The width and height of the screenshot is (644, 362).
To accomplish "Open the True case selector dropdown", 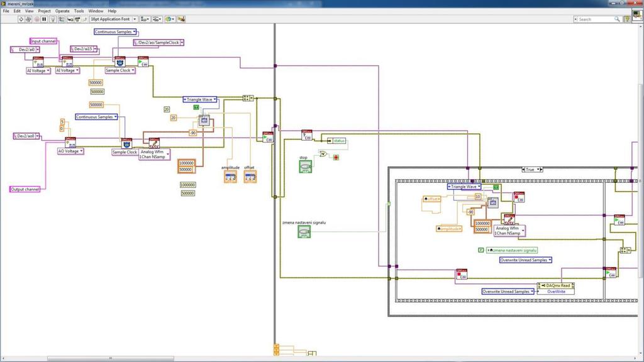I will pyautogui.click(x=538, y=169).
